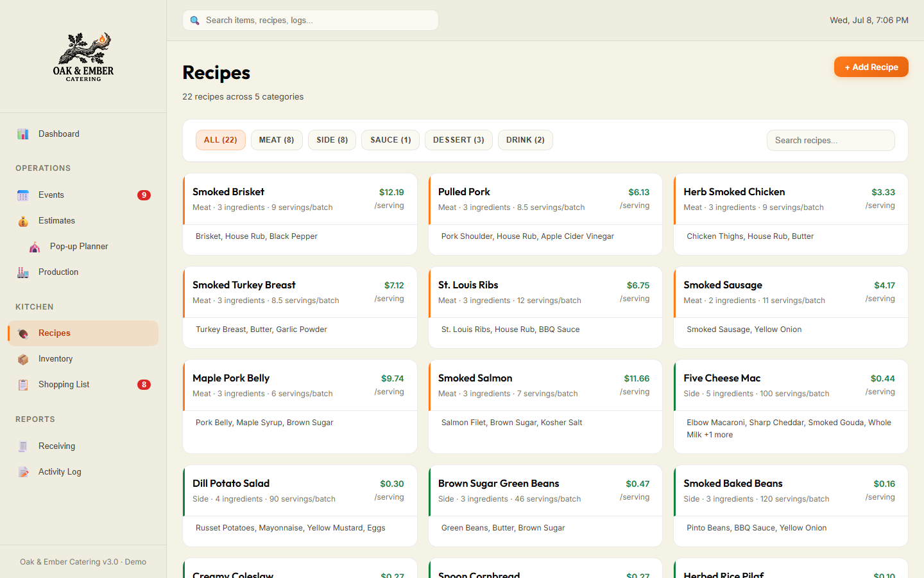Click 'St. Louis Ribs, House Rub, BBQ Sauce'
The image size is (924, 578).
pyautogui.click(x=510, y=329)
